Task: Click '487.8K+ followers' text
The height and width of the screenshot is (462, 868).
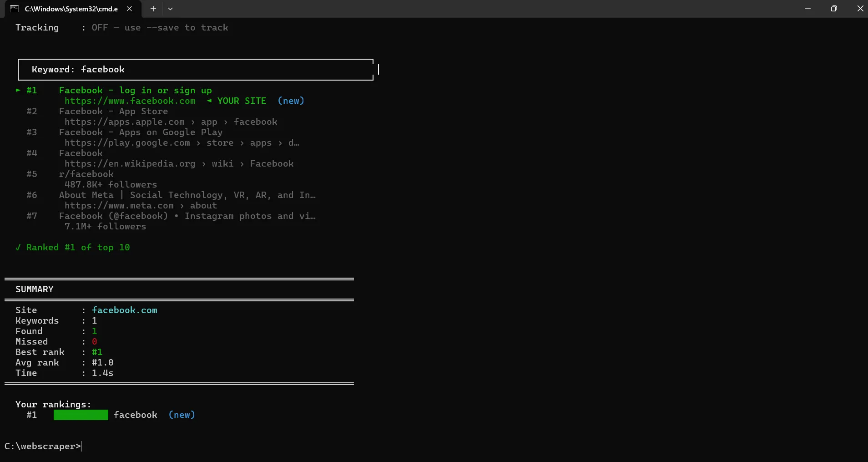Action: (x=111, y=185)
